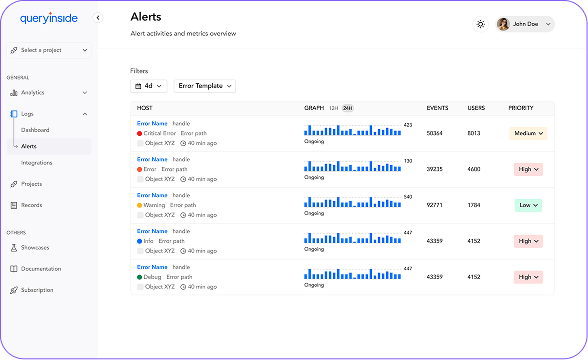Switch graph range to 24H
Viewport: 588px width, 360px height.
click(x=348, y=108)
